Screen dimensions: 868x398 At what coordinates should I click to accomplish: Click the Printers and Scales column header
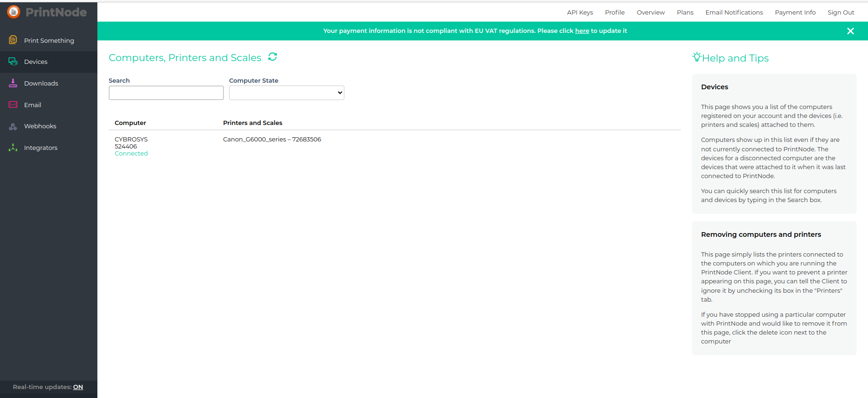[253, 123]
